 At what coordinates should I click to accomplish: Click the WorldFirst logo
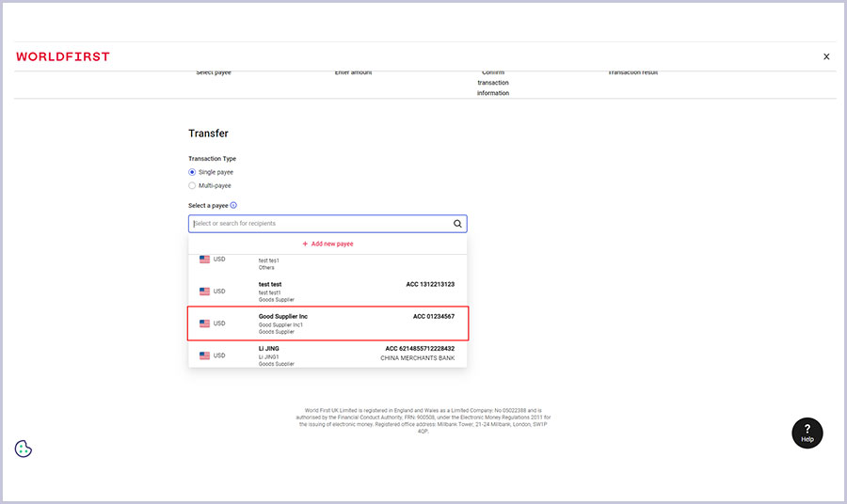point(63,56)
